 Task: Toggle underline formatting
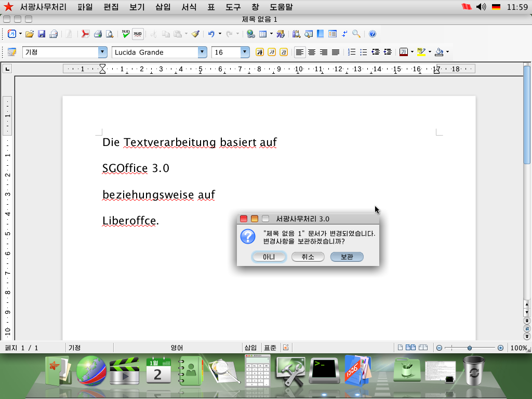tap(283, 52)
